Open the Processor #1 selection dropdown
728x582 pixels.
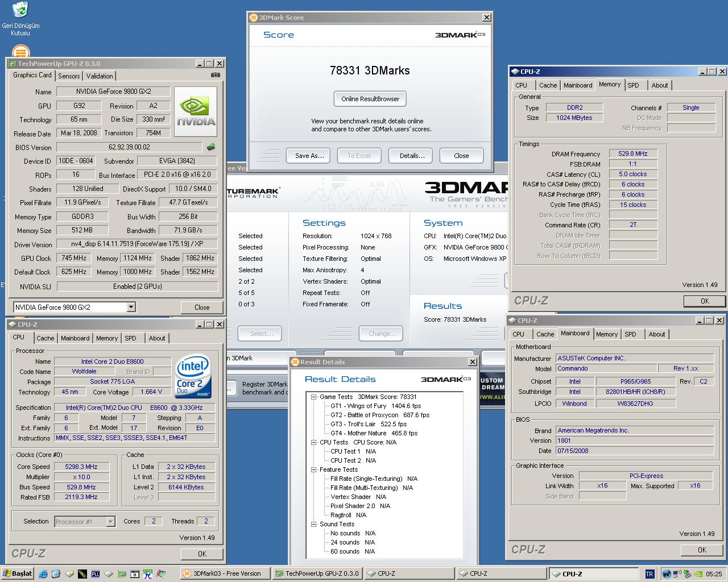point(110,522)
